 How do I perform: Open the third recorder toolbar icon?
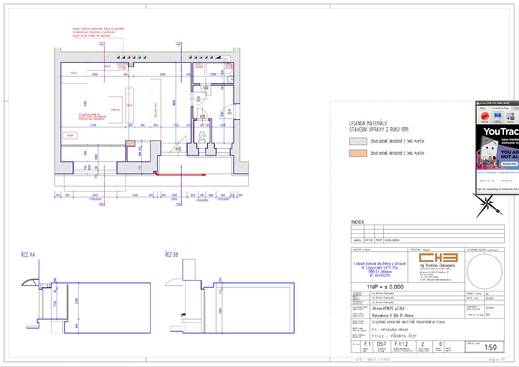[510, 117]
